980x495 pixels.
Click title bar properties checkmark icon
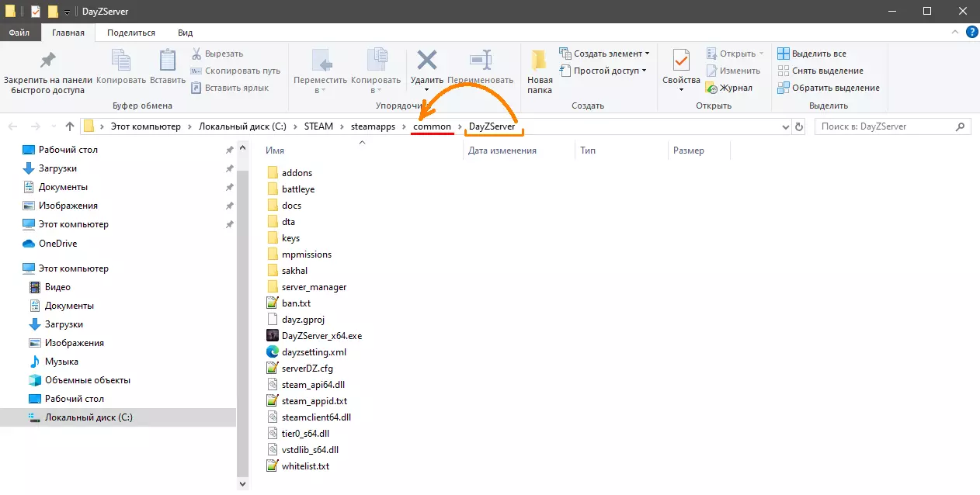click(36, 12)
